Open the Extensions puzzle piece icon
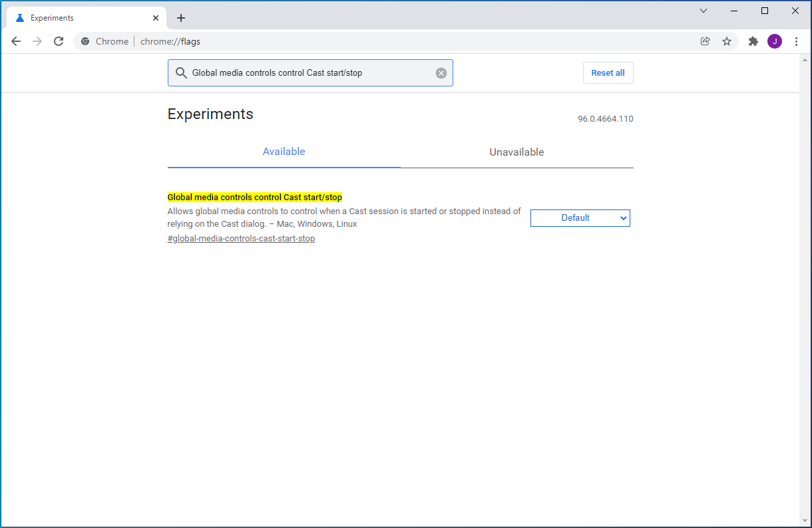The width and height of the screenshot is (812, 528). [x=753, y=41]
